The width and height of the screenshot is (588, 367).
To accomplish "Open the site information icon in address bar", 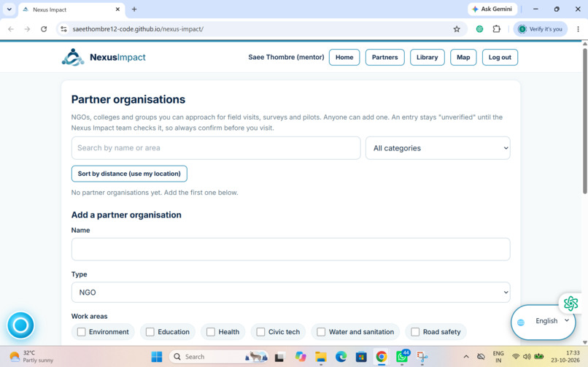I will click(x=63, y=29).
